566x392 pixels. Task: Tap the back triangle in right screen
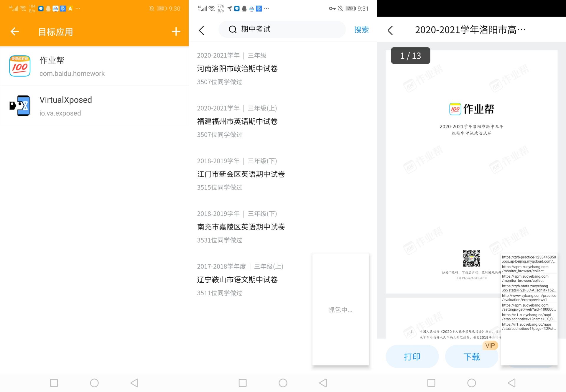tap(512, 383)
